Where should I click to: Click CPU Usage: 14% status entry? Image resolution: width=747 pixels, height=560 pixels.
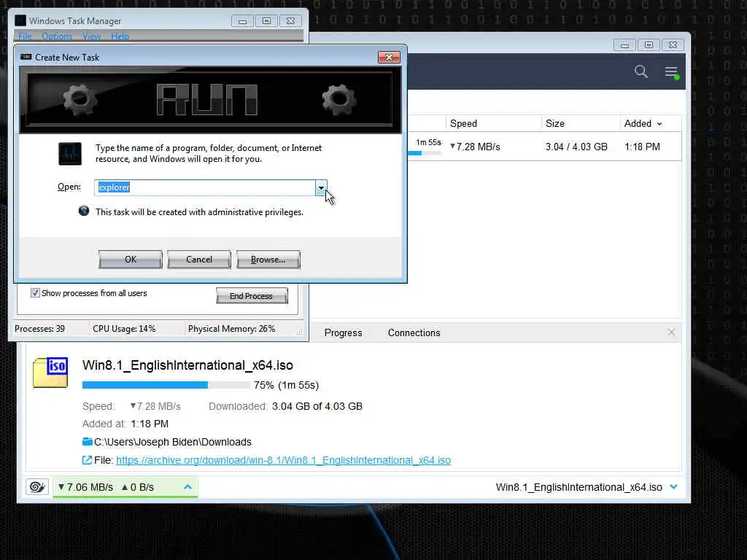tap(124, 329)
